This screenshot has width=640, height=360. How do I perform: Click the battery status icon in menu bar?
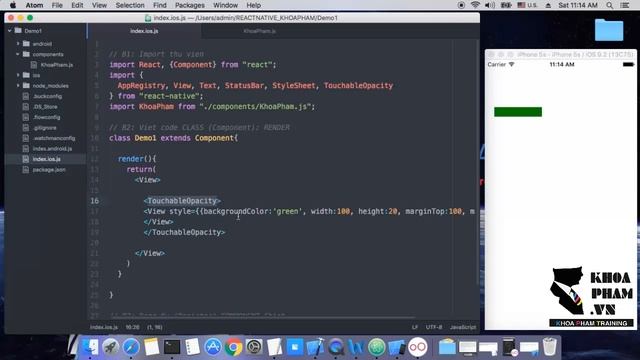coord(506,5)
